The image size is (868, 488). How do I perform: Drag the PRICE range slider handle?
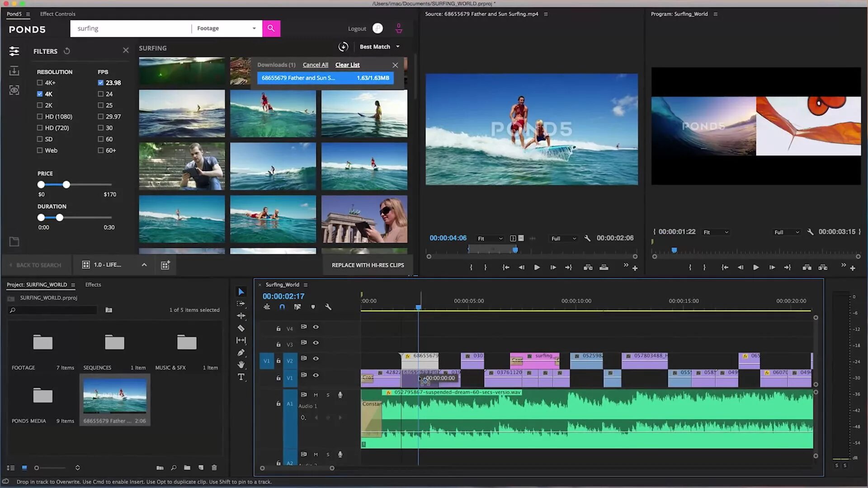point(66,185)
